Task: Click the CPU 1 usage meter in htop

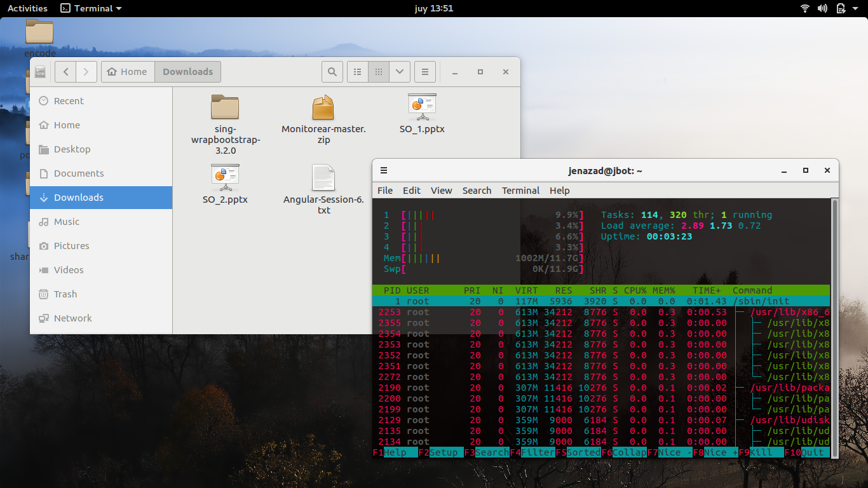Action: (484, 215)
